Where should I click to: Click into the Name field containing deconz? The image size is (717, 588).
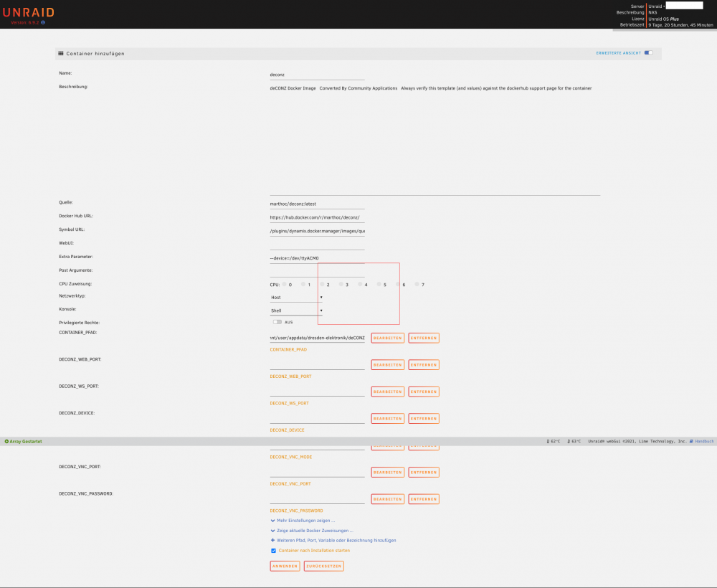click(x=317, y=75)
